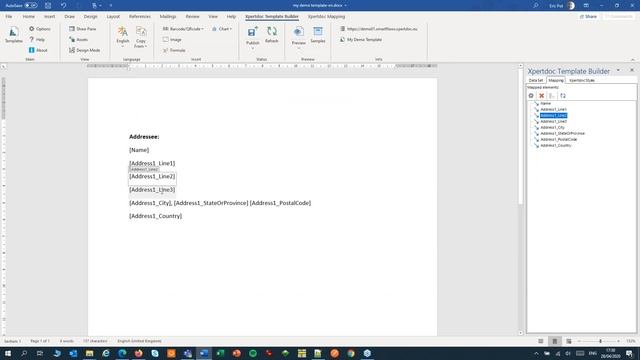The height and width of the screenshot is (360, 640).
Task: Open the Barcode/QRcode dropdown
Action: [x=183, y=29]
